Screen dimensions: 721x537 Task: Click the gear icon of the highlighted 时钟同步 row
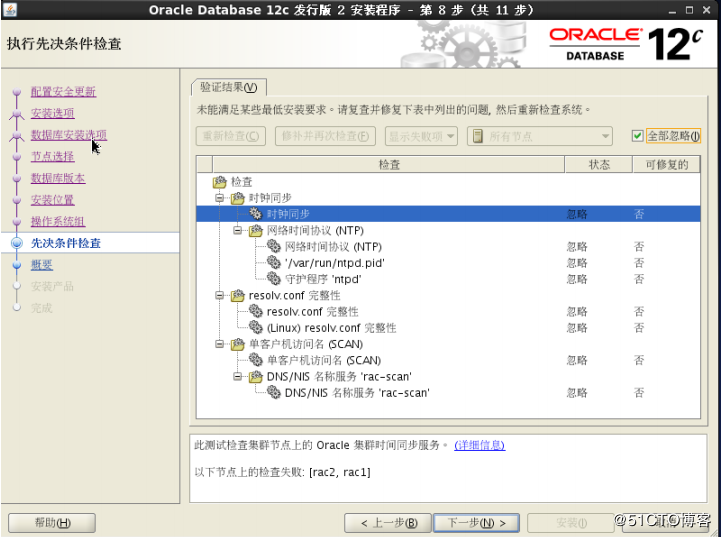[256, 214]
